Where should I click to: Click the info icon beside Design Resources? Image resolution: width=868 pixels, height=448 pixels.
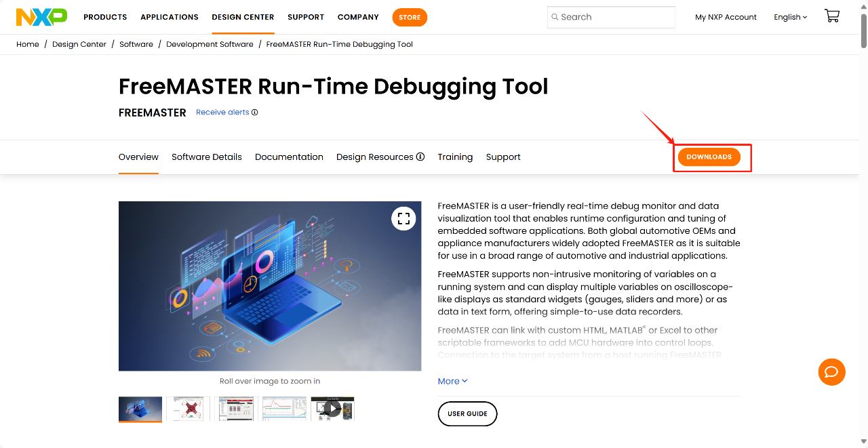420,157
